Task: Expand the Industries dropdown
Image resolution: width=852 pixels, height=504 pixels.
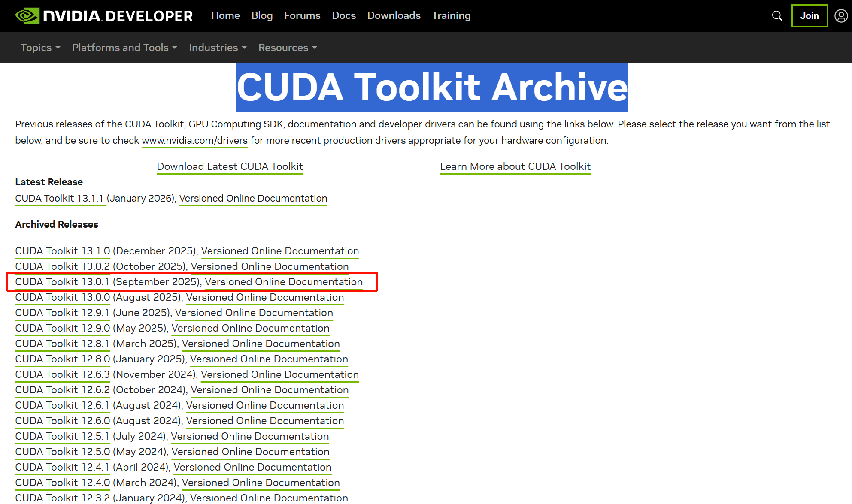Action: click(x=218, y=48)
